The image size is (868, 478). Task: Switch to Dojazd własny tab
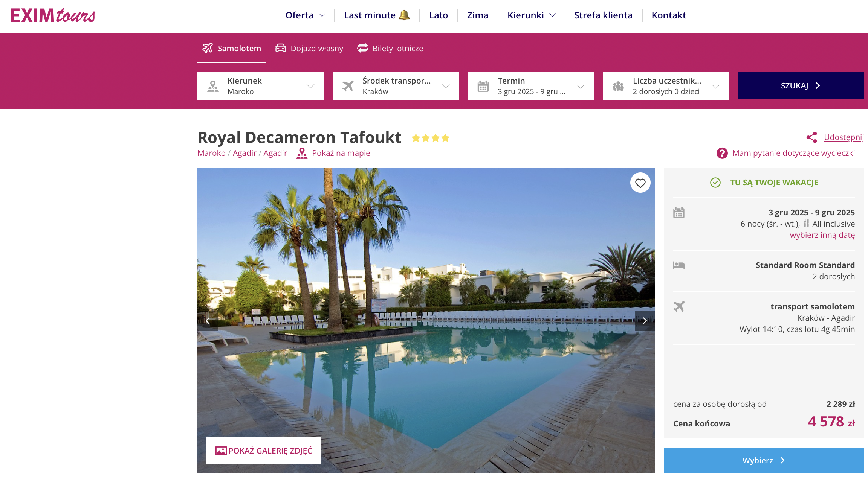[x=309, y=48]
